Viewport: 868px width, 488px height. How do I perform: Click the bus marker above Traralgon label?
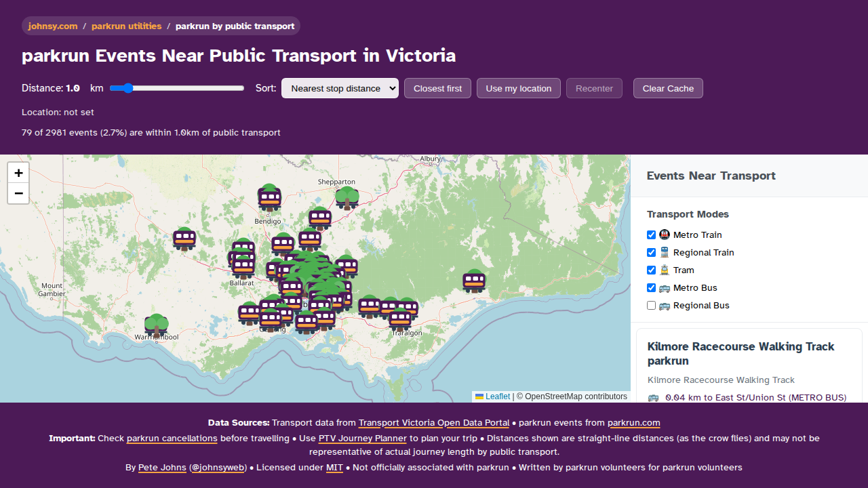[x=400, y=318]
